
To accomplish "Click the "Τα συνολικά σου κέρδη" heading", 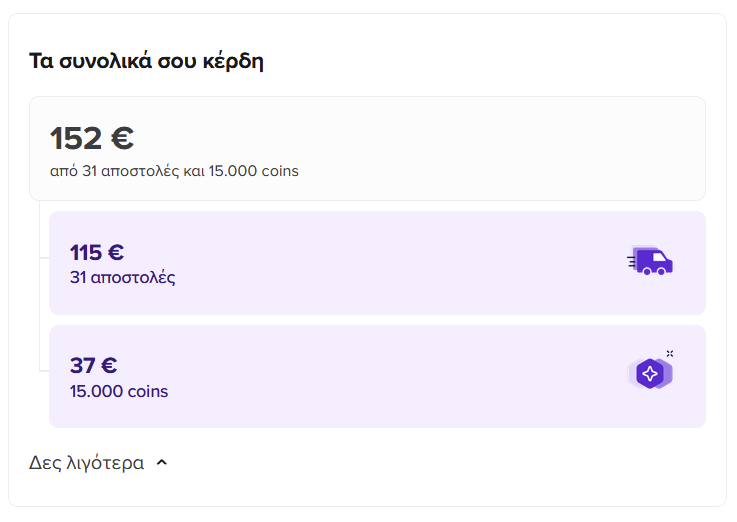I will click(x=146, y=61).
